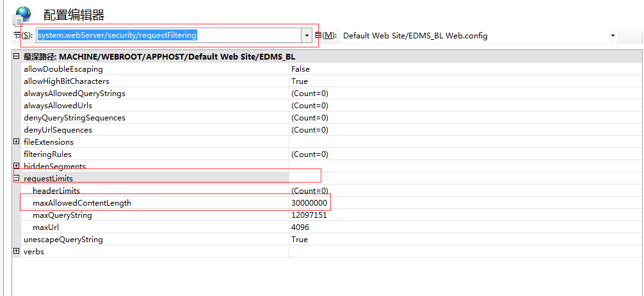Click the (Count=0) value for filteringRules
Screen dimensions: 644x296
[x=310, y=154]
